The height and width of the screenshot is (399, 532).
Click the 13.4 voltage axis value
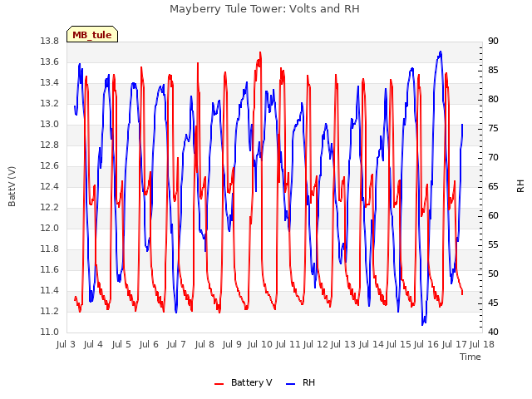[50, 83]
